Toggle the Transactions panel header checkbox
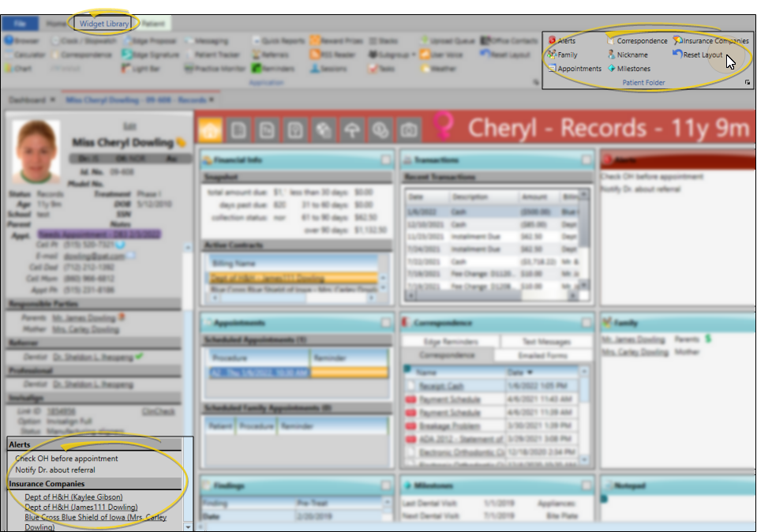 [585, 160]
